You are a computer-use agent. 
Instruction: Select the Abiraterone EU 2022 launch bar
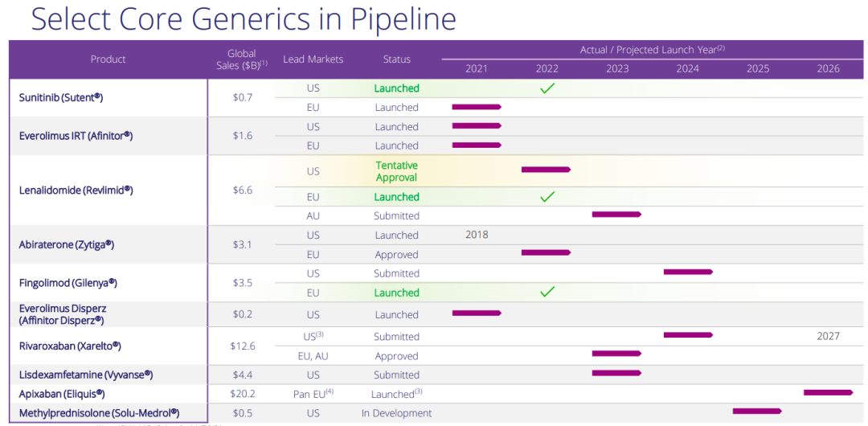coord(546,252)
